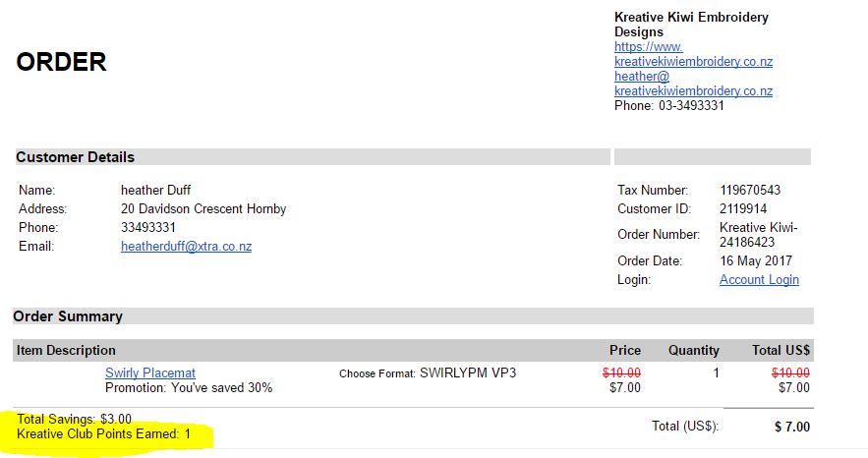Click the $ 7.00 order total amount

pyautogui.click(x=792, y=427)
